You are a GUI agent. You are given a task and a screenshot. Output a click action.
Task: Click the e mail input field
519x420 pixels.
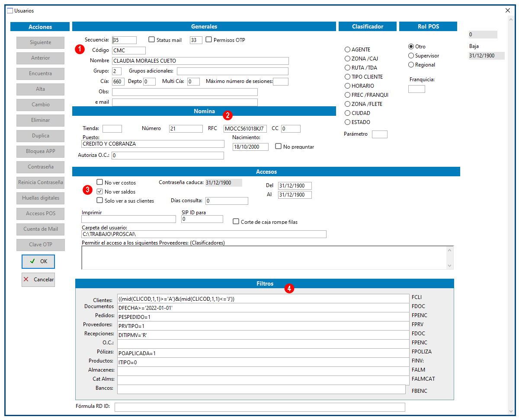[185, 102]
